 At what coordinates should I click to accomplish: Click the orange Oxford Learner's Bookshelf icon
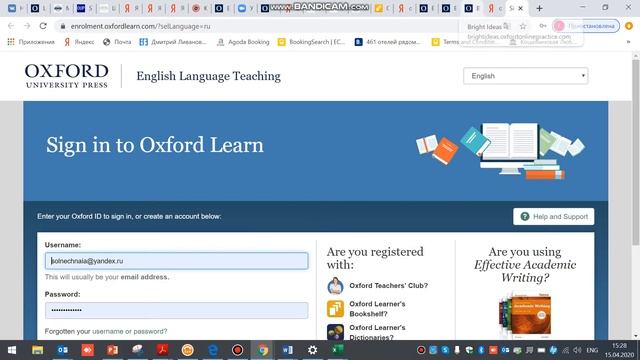(335, 309)
